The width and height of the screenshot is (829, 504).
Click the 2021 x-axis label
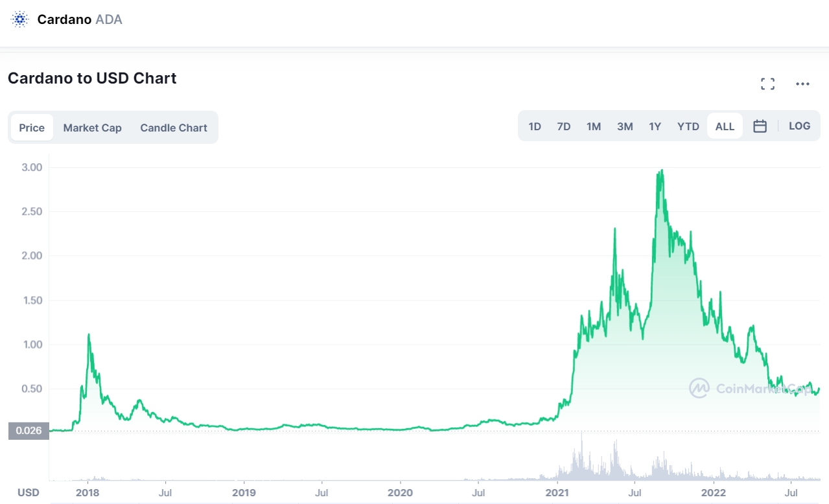557,492
